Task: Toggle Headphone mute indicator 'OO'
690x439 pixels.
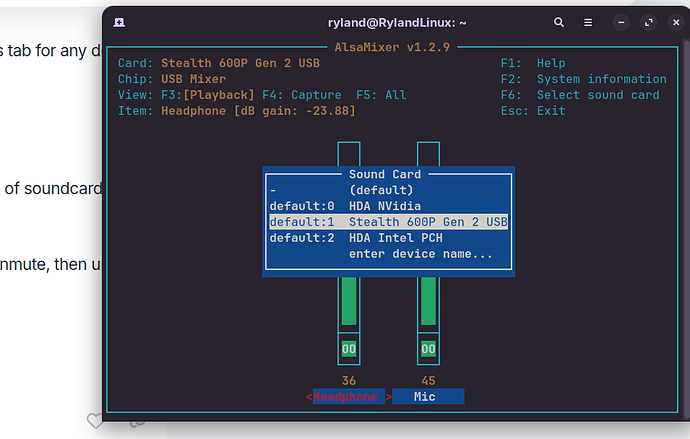Action: click(349, 349)
